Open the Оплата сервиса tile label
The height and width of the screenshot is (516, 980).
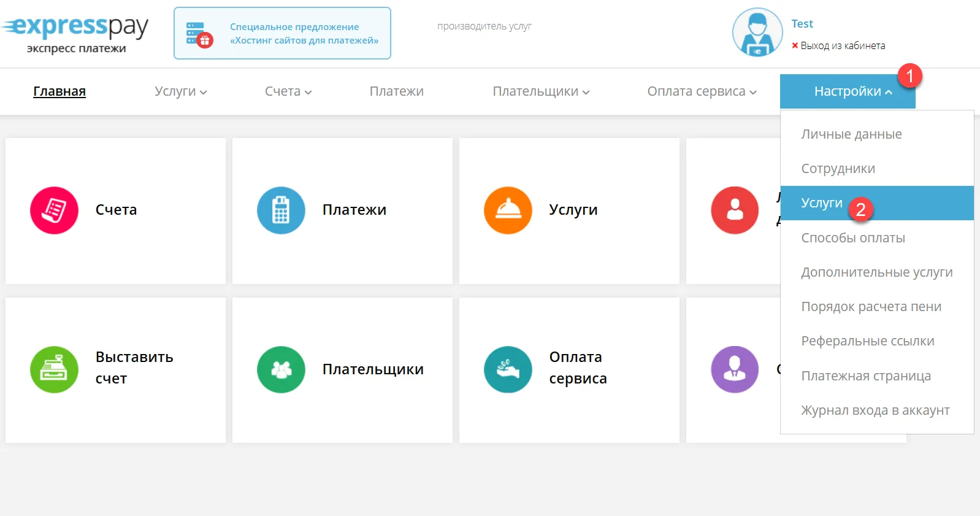coord(578,368)
